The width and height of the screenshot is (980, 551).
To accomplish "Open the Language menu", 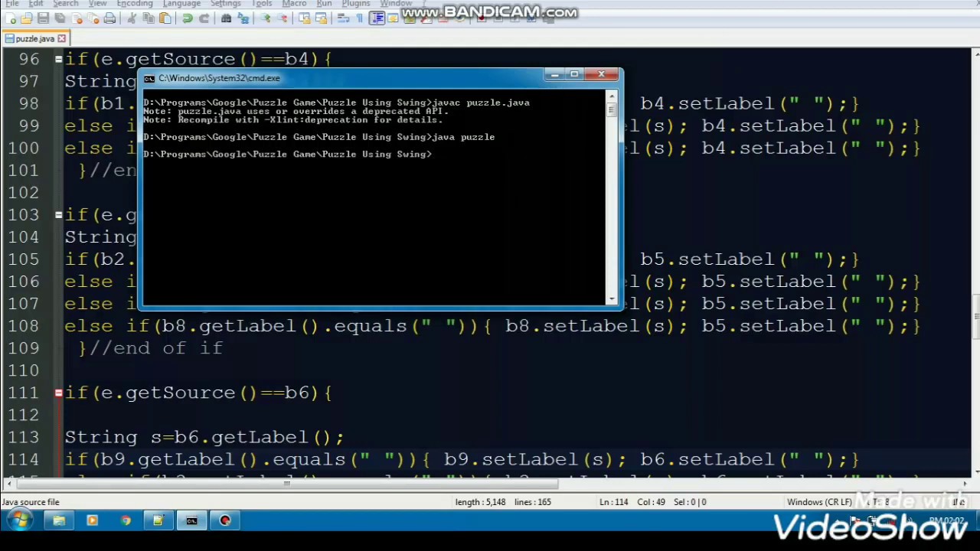I will click(x=181, y=4).
